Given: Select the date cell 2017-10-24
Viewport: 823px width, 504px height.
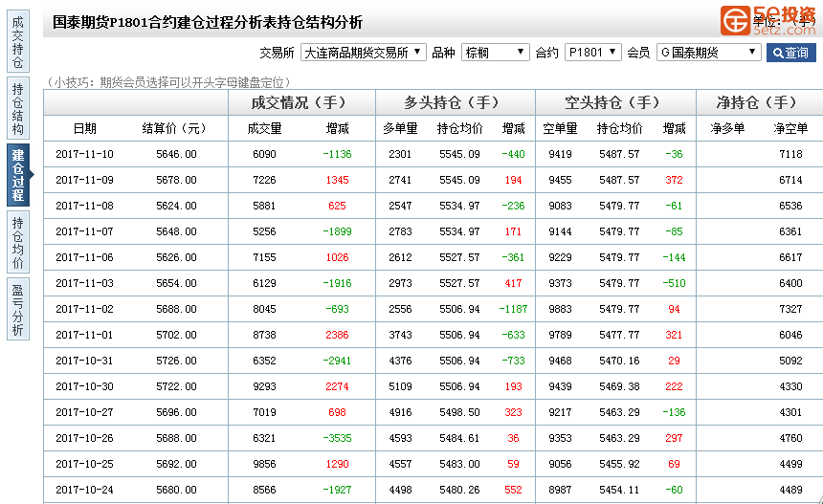Looking at the screenshot, I should click(84, 490).
